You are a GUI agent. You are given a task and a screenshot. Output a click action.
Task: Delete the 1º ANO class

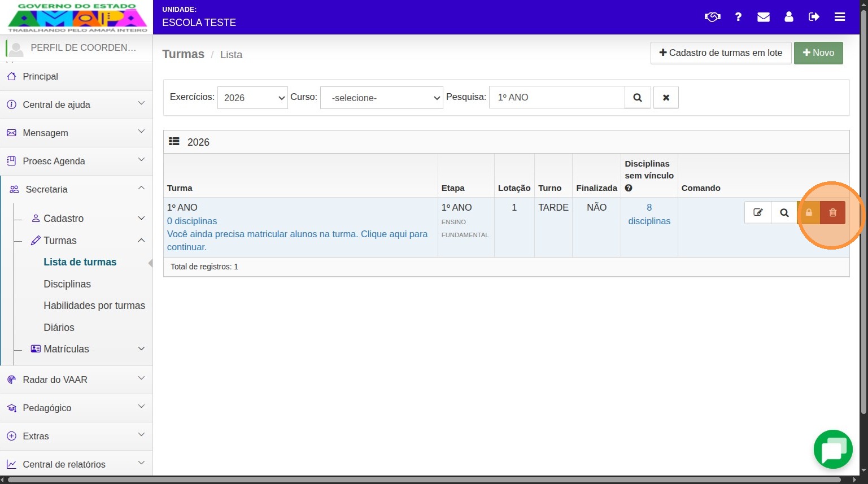coord(832,212)
